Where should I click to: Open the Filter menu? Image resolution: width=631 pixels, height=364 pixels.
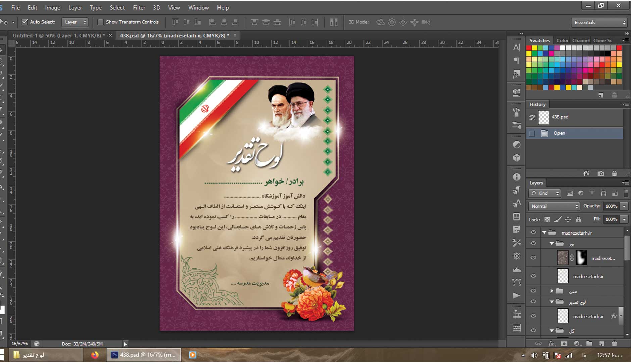[x=139, y=7]
